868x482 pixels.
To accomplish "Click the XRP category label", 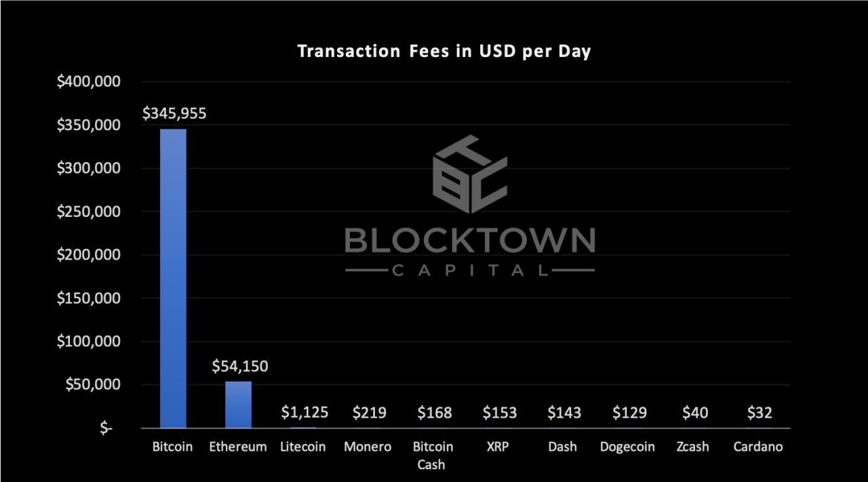I will tap(498, 447).
